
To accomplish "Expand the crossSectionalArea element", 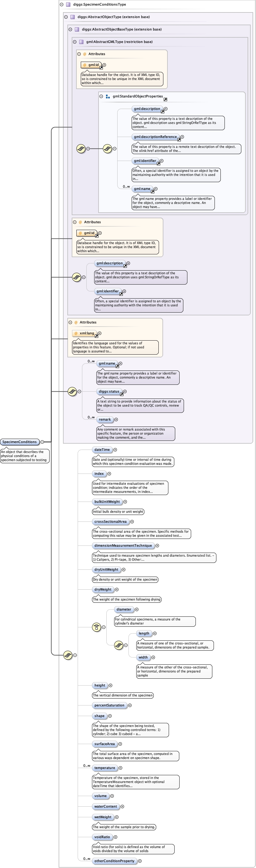I will pos(132,521).
